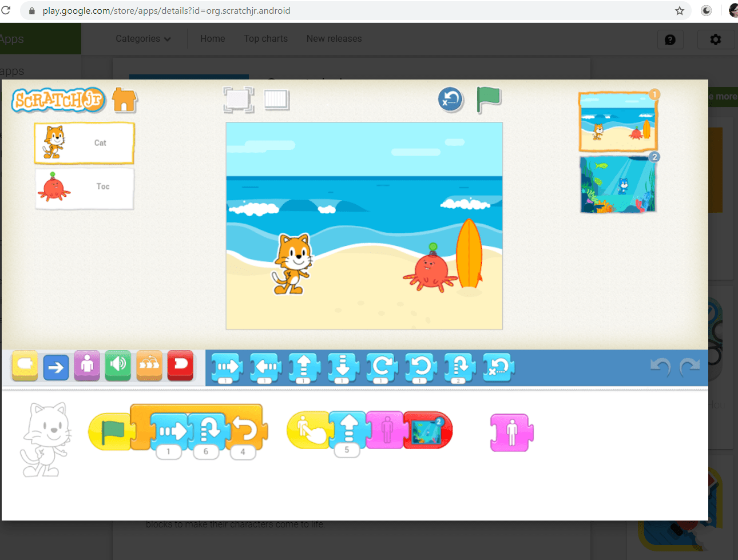Screen dimensions: 738x560
Task: Open the Play Store help button
Action: coord(670,39)
